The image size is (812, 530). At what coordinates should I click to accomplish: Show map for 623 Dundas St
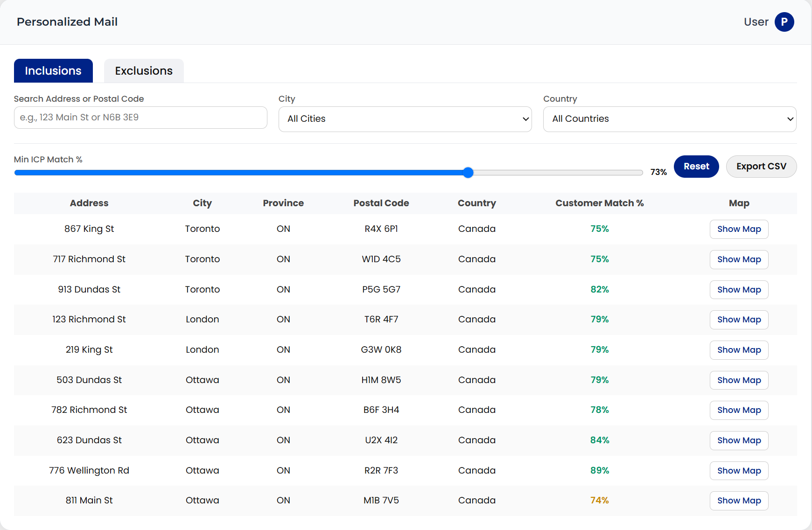[x=739, y=440]
